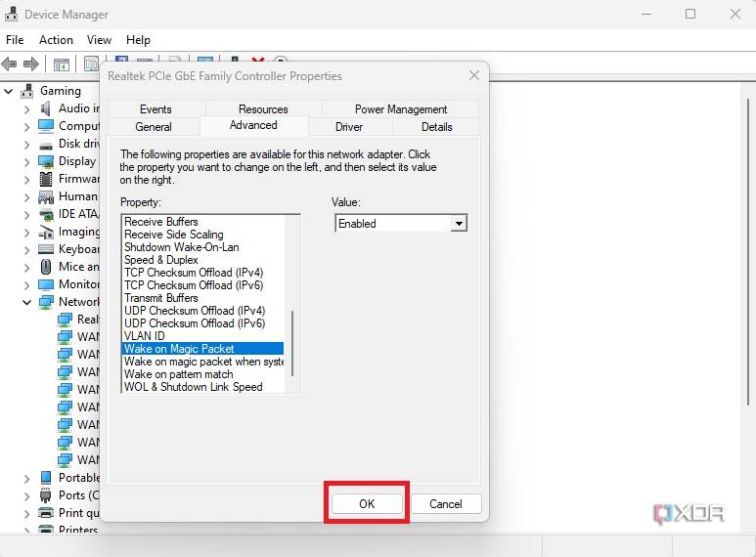Expand the Portable Devices category

(27, 479)
